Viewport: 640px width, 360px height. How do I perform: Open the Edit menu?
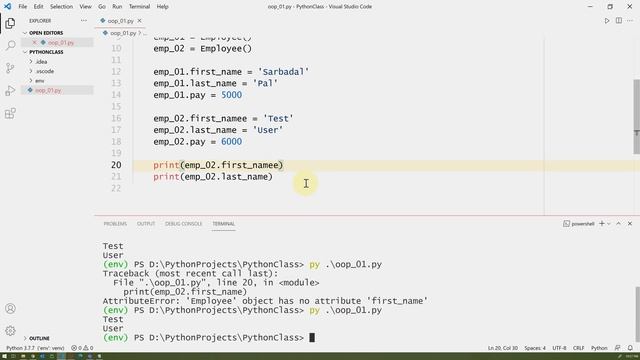coord(38,7)
